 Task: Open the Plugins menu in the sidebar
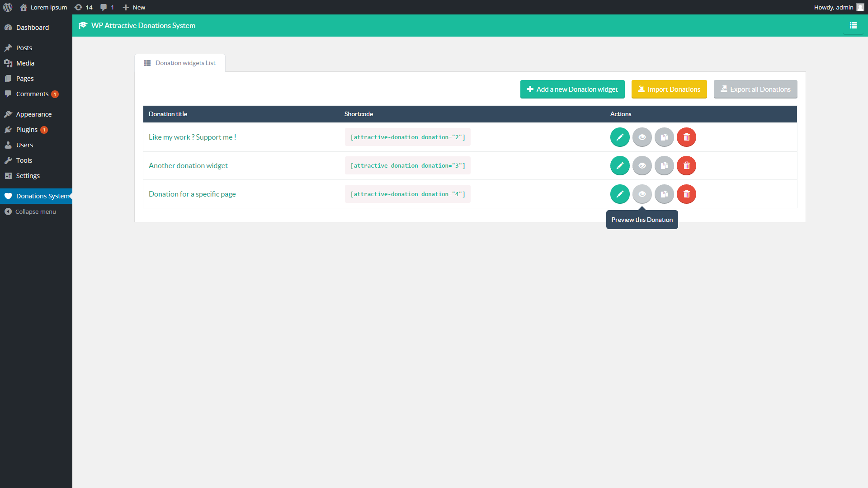[27, 130]
